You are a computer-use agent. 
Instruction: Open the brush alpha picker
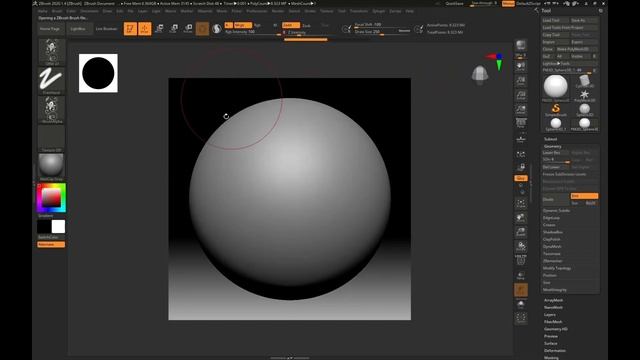[51, 109]
